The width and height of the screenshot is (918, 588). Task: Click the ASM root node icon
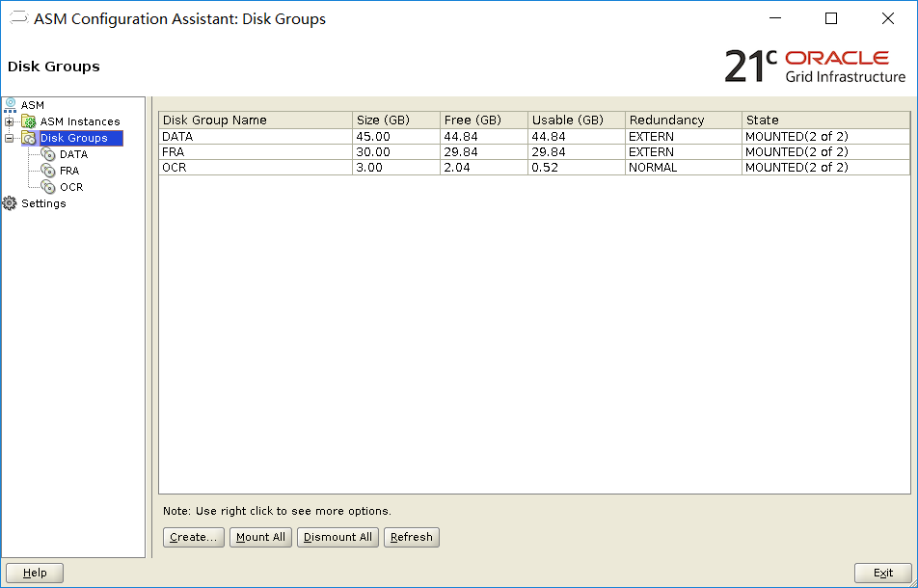(10, 105)
